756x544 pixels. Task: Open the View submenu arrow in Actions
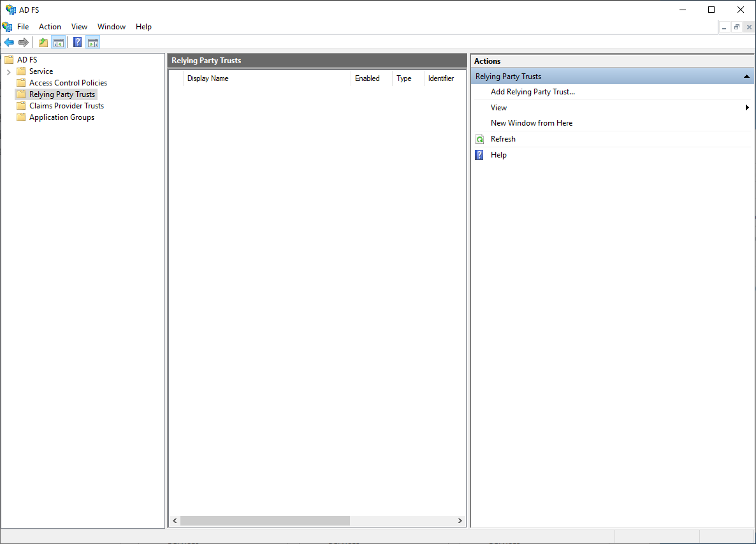(x=747, y=108)
